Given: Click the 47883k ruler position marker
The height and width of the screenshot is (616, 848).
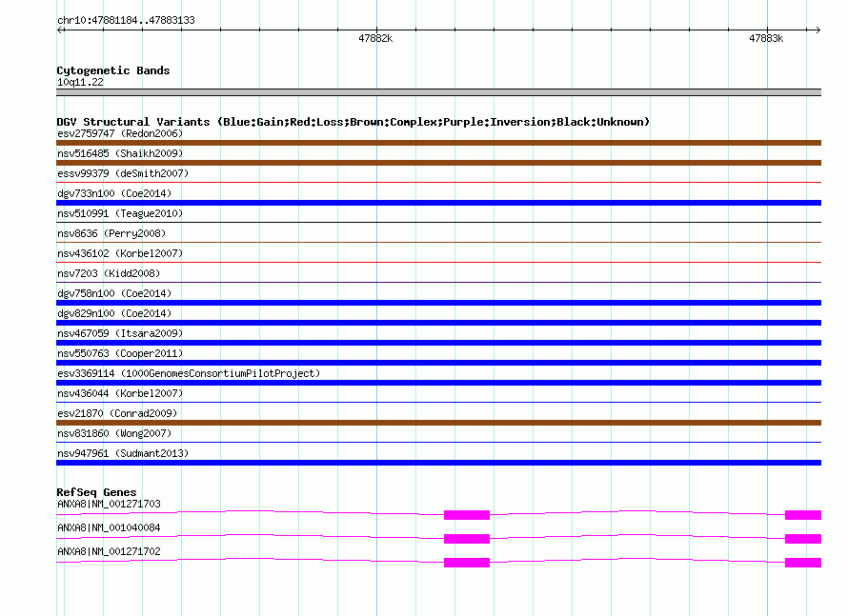Looking at the screenshot, I should coord(766,39).
